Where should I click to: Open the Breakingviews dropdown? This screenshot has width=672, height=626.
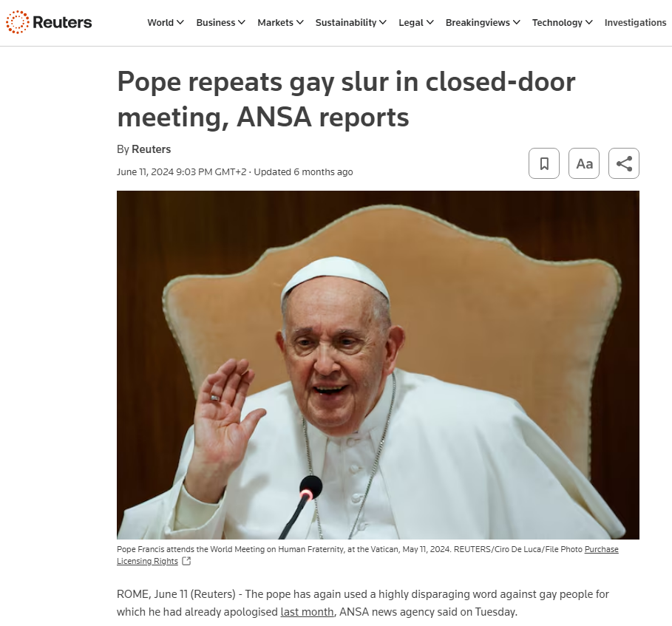(483, 22)
